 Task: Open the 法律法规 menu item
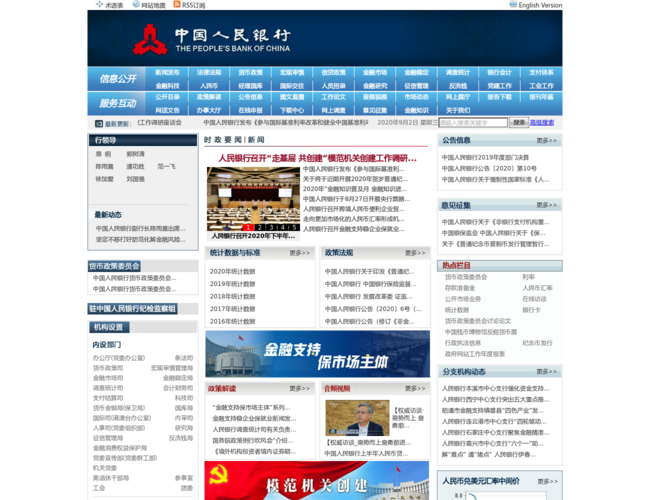[209, 73]
